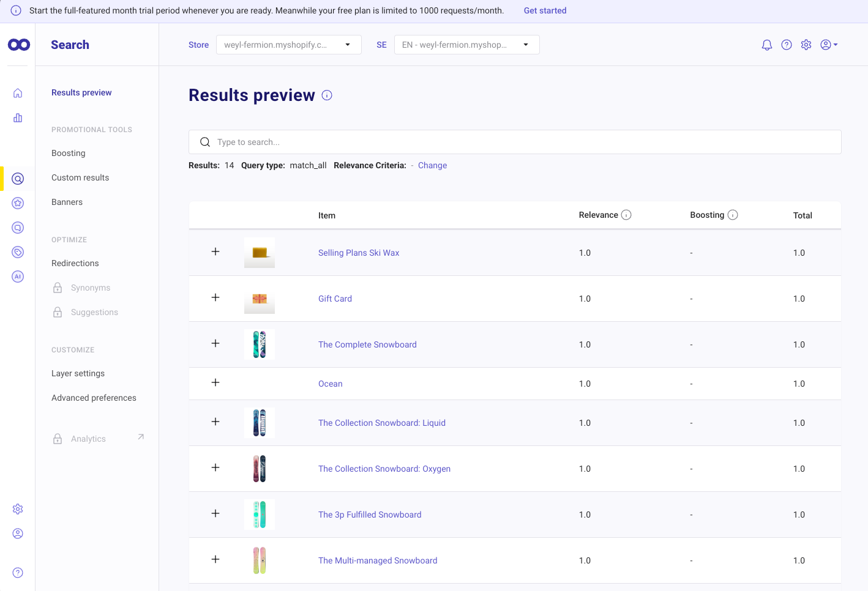The height and width of the screenshot is (591, 868).
Task: Open The Collection Snowboard: Liquid link
Action: (x=382, y=423)
